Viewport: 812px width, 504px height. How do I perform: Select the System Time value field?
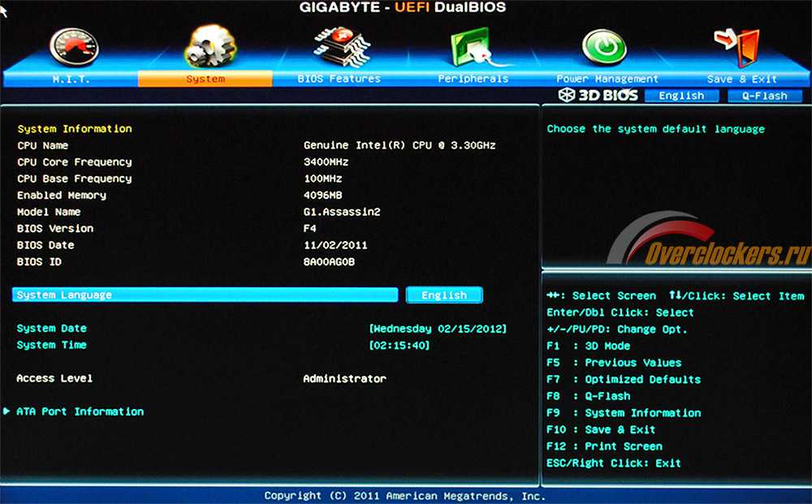400,345
